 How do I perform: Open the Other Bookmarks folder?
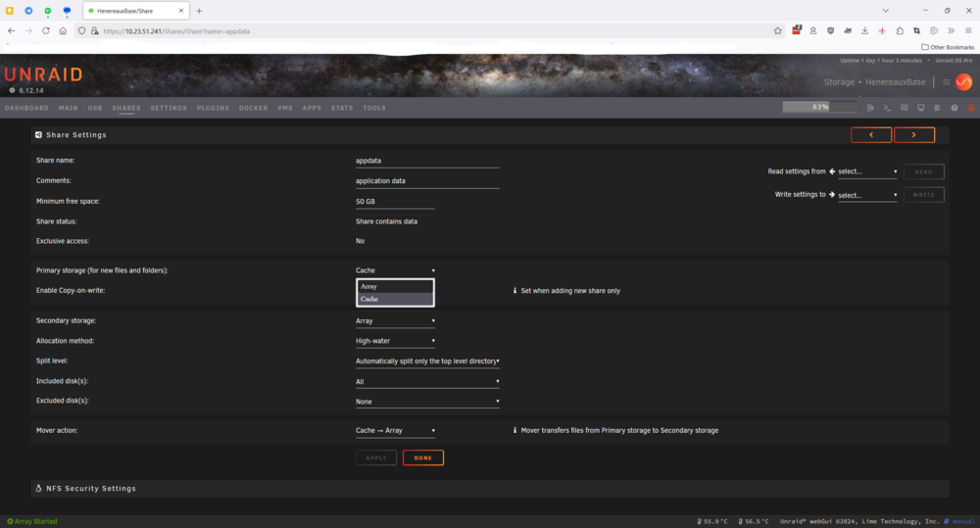(948, 47)
